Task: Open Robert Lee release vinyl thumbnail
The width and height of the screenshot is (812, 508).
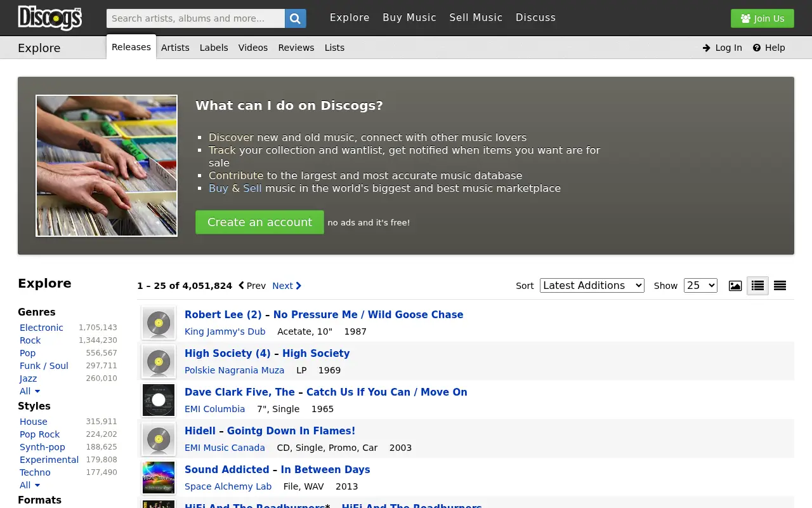Action: tap(159, 323)
